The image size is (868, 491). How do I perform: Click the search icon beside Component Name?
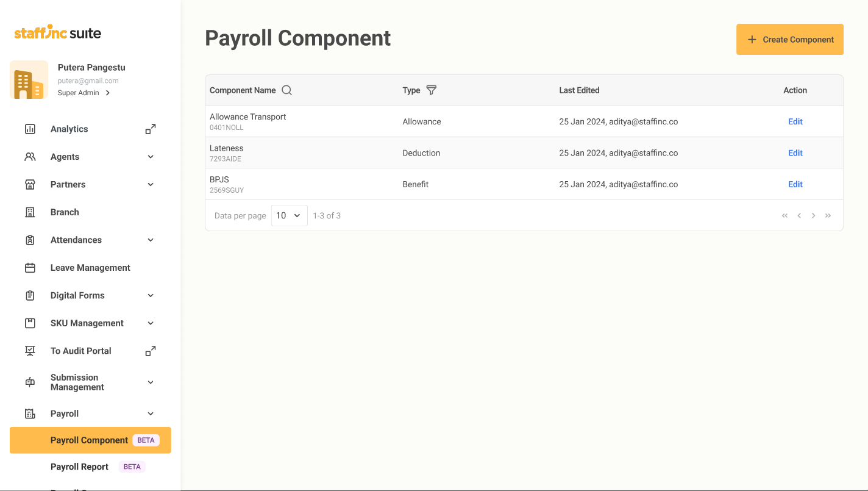(286, 90)
